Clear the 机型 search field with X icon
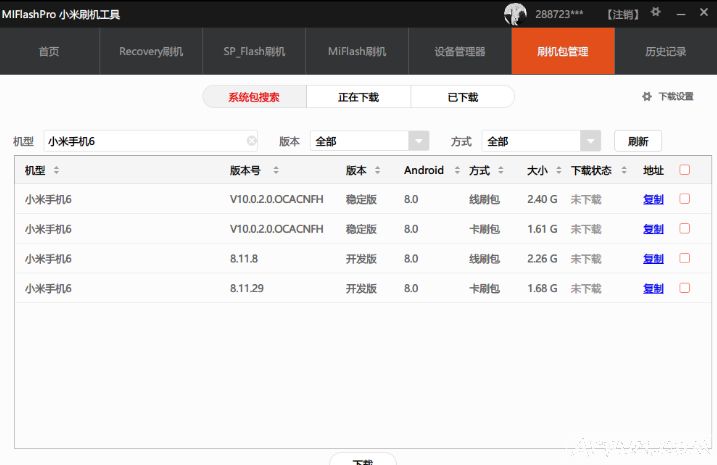This screenshot has height=465, width=717. [252, 141]
